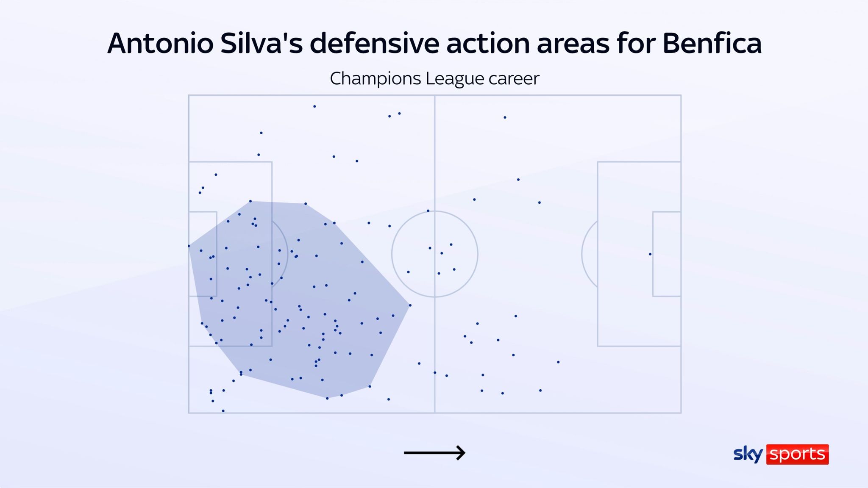Click the topmost dot near the pitch's upper touchline
Screen dimensions: 868x488
coord(314,106)
